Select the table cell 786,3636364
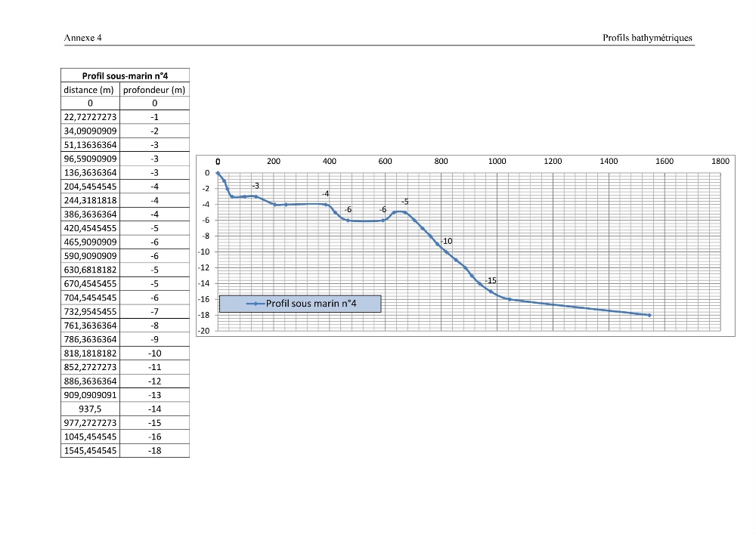 click(x=90, y=339)
